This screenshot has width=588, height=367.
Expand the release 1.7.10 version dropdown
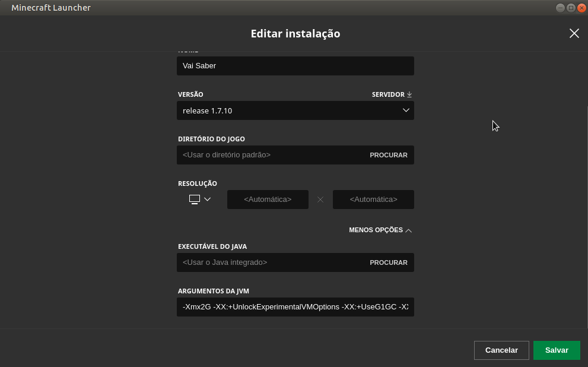click(x=295, y=110)
